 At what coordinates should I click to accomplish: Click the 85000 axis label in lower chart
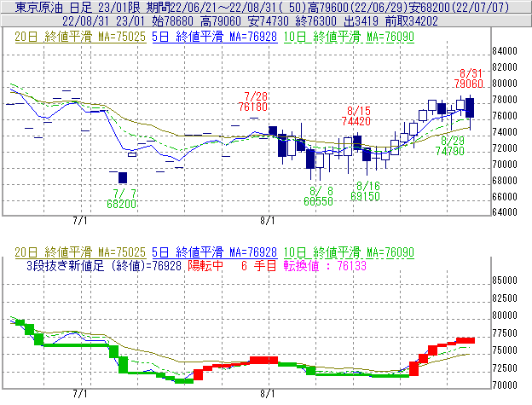pos(505,281)
